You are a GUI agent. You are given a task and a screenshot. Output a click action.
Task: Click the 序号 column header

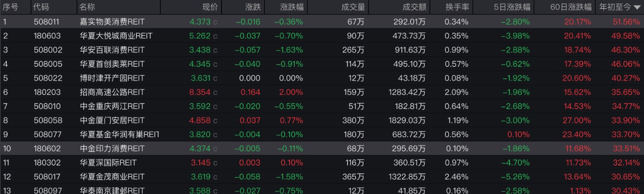(x=11, y=7)
